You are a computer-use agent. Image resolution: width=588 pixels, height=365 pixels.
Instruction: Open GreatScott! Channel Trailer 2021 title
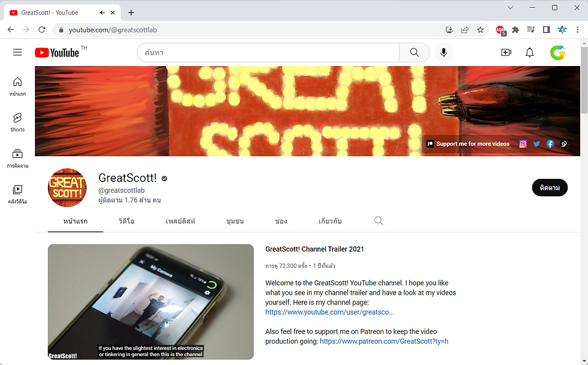(314, 249)
